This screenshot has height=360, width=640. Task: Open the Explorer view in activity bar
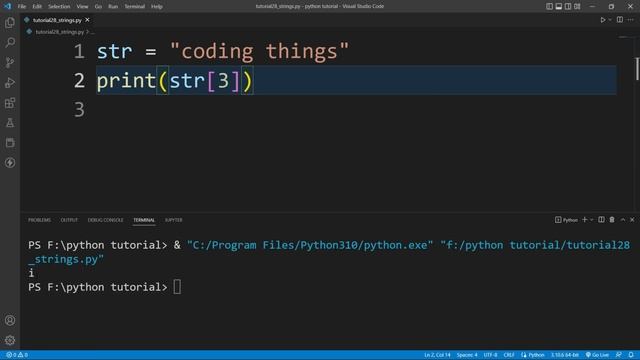tap(10, 22)
